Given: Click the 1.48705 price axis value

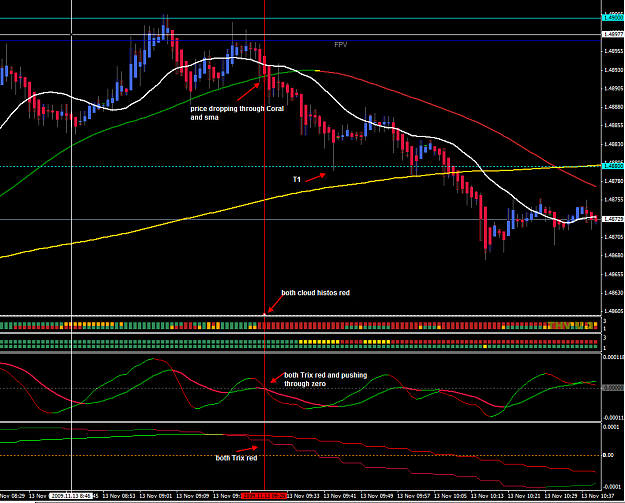Looking at the screenshot, I should point(613,237).
